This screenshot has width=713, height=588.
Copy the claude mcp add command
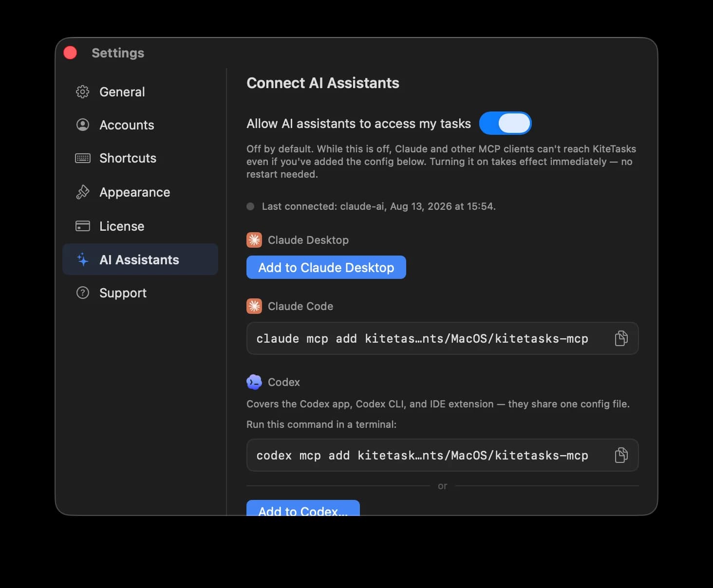(621, 338)
